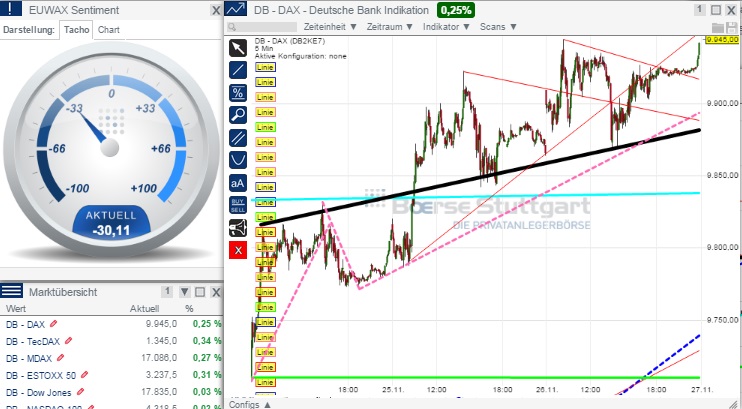
Task: Sort by the % column header
Action: point(189,309)
